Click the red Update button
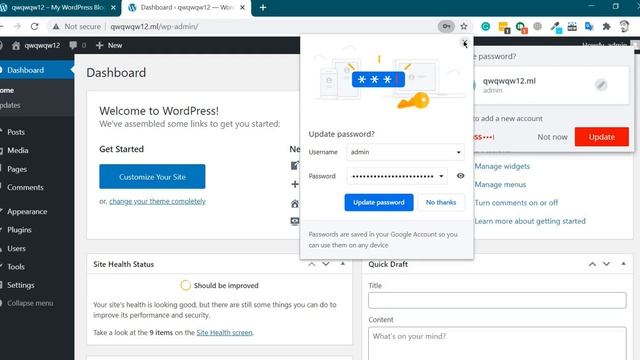640x360 pixels. tap(602, 137)
